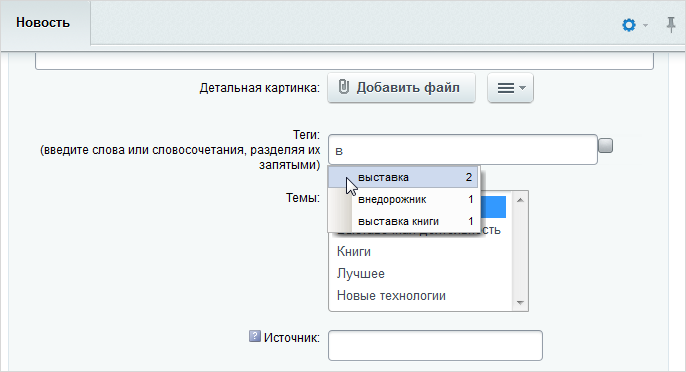Click the question mark help icon near Источник

point(255,336)
